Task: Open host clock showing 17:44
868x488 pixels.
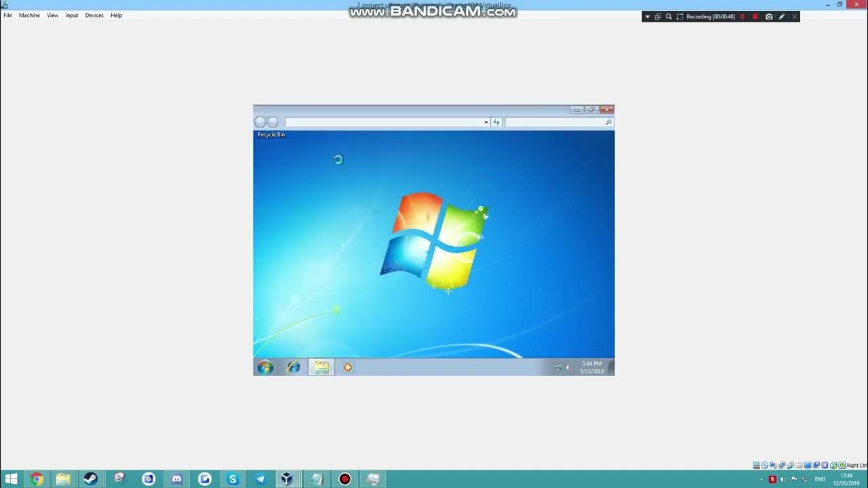Action: point(846,479)
